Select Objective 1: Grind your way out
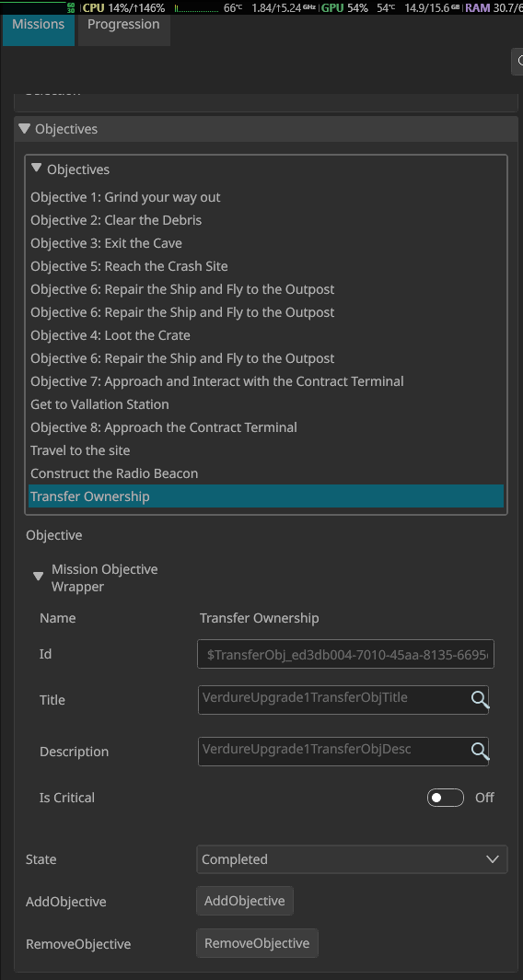523x980 pixels. click(125, 197)
